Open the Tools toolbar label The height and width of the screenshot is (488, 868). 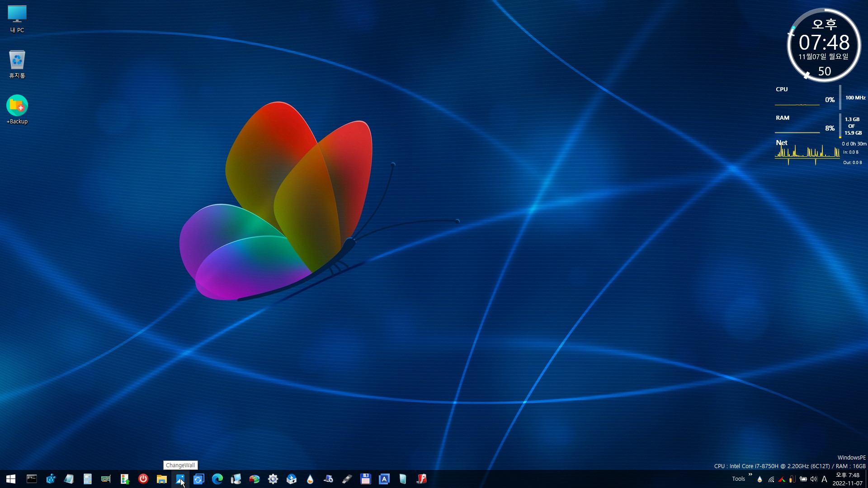pos(738,479)
